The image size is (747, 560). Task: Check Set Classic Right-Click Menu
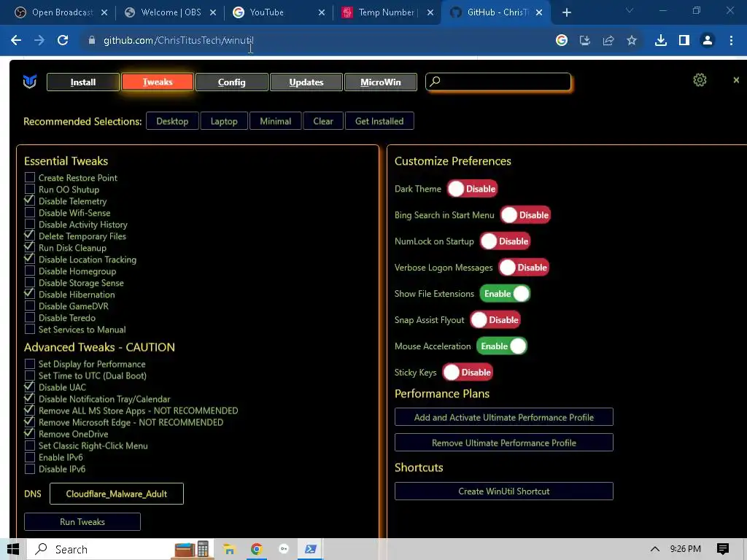pyautogui.click(x=29, y=446)
